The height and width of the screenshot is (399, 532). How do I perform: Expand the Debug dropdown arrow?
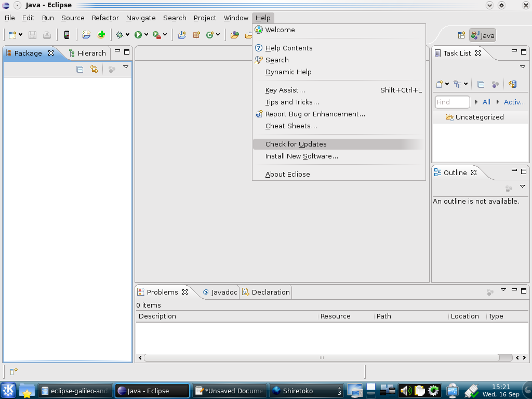[x=128, y=35]
